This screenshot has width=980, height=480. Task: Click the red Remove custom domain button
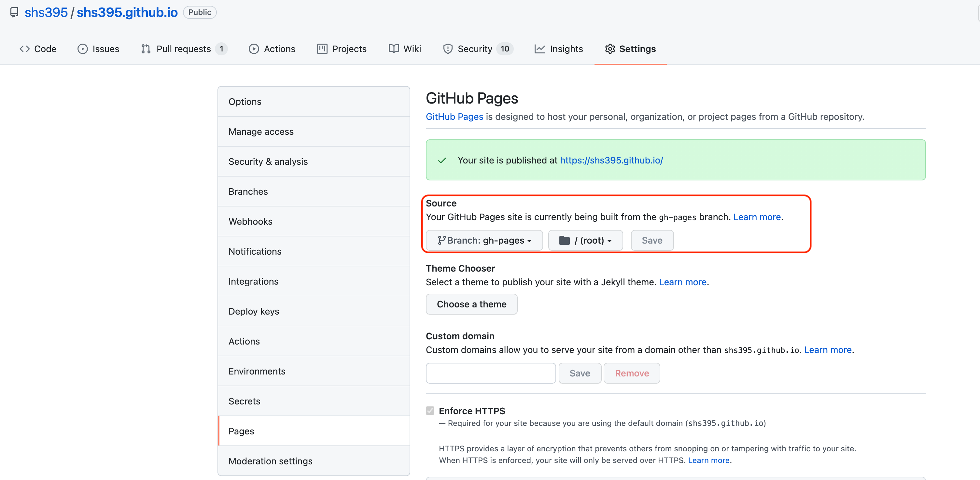pyautogui.click(x=632, y=373)
